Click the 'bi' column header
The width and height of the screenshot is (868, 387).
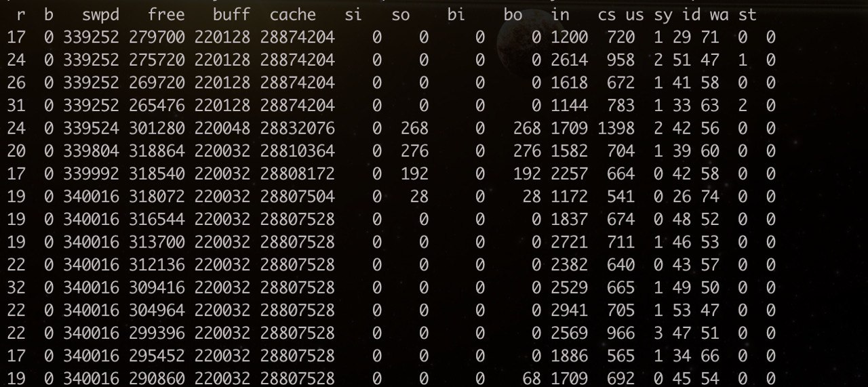click(456, 15)
